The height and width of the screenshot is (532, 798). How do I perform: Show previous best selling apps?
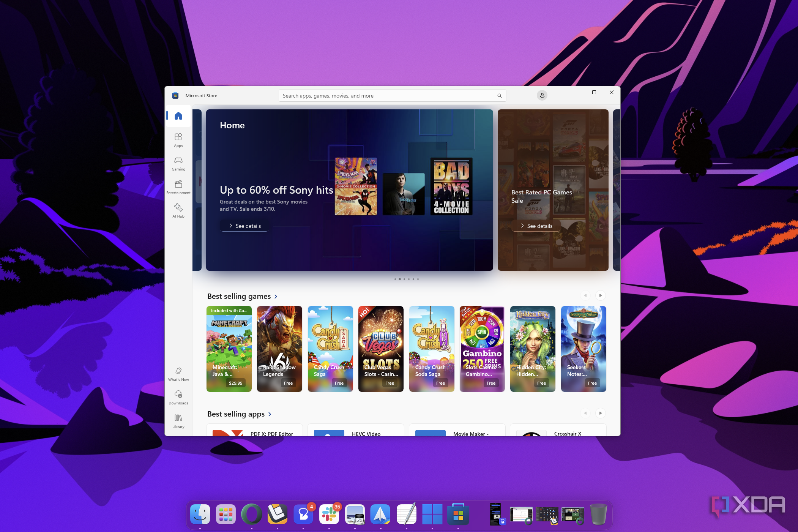[x=585, y=413]
